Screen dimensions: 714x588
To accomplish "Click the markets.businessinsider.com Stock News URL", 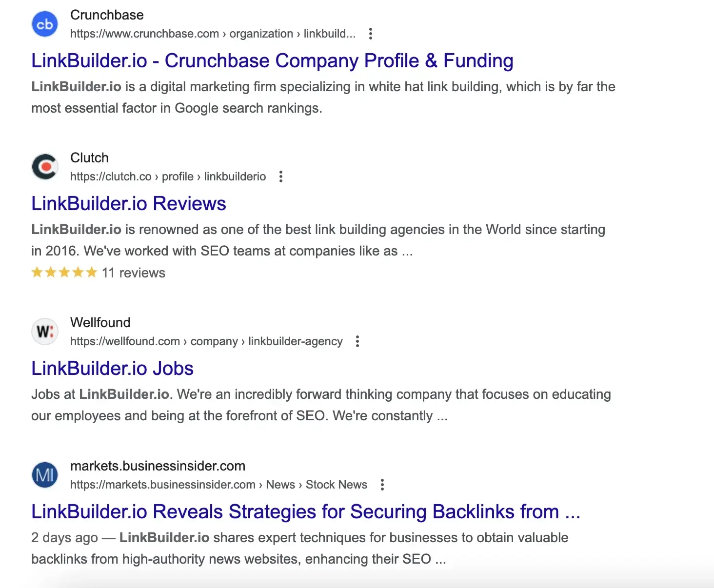I will (218, 485).
